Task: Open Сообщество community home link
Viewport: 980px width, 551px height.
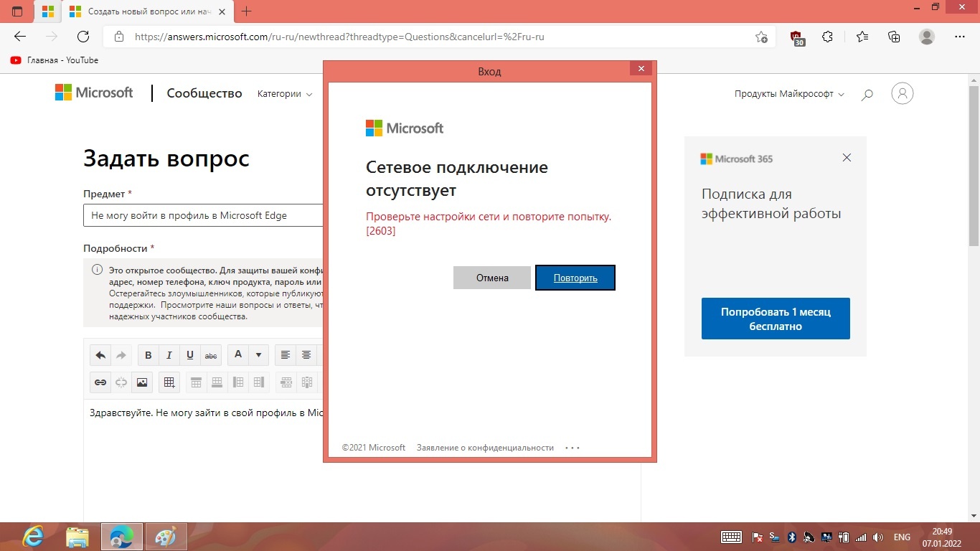Action: (204, 93)
